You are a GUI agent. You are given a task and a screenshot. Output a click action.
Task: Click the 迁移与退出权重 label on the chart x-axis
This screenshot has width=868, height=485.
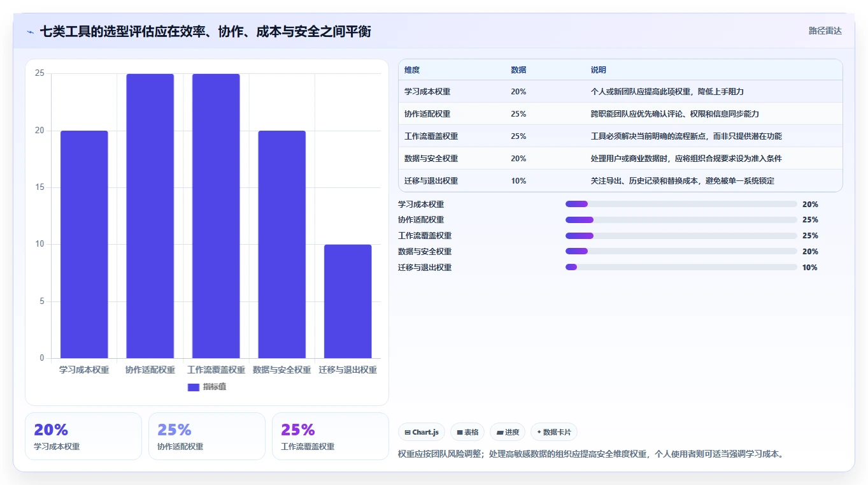point(348,370)
